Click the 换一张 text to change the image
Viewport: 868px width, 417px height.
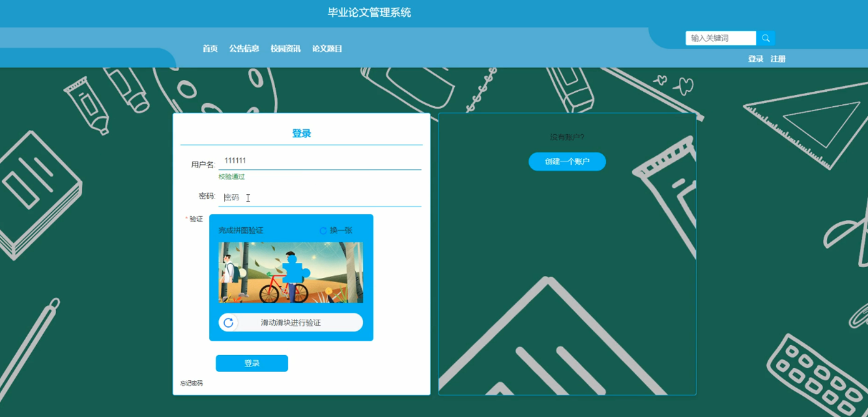[x=341, y=231]
